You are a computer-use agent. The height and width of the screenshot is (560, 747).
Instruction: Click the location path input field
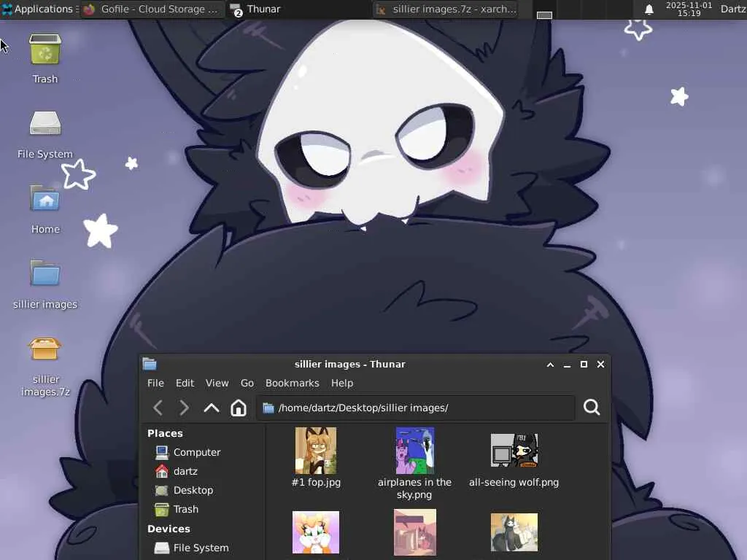coord(415,408)
